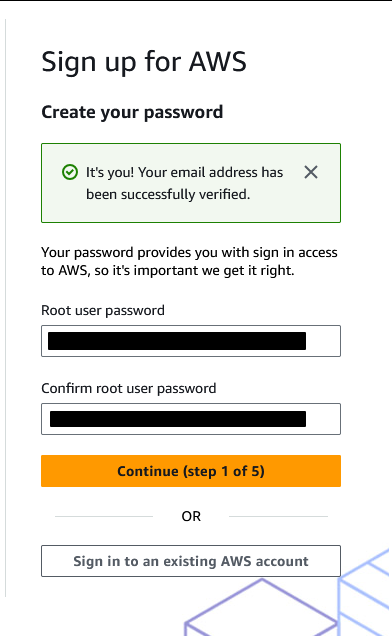Click the light blue cube outline illustration
The width and height of the screenshot is (392, 636).
click(x=364, y=592)
